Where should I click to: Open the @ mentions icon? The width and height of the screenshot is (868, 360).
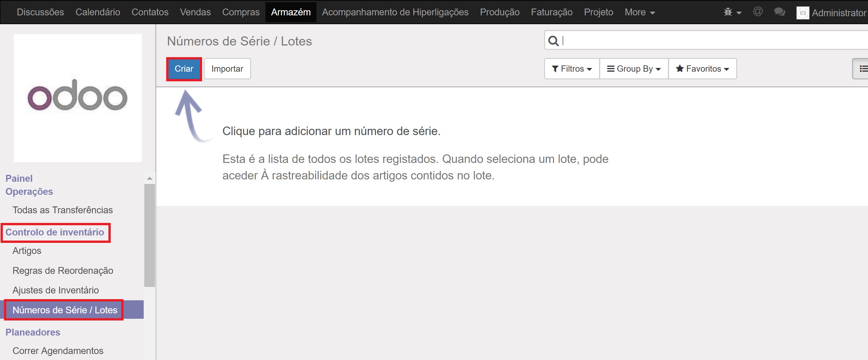point(758,12)
